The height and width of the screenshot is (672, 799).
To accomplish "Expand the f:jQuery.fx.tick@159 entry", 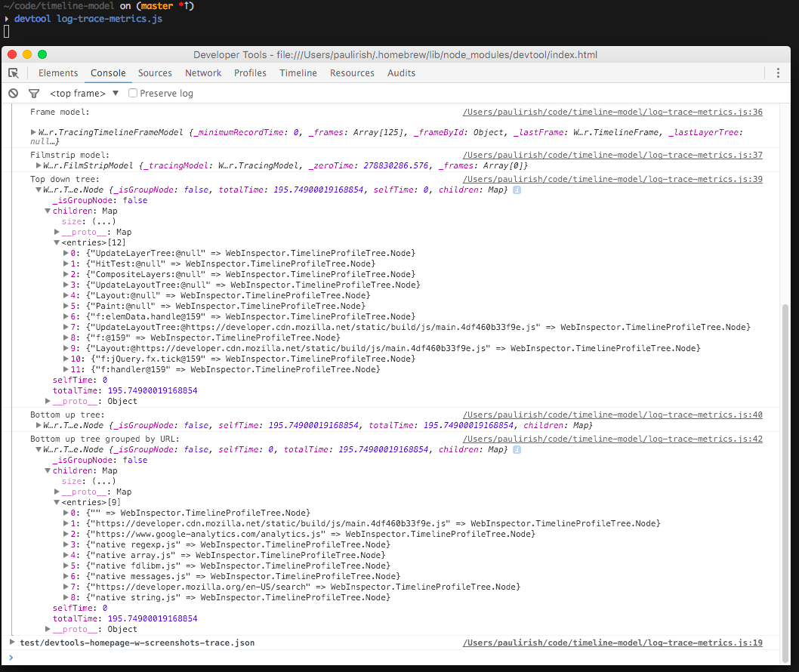I will coord(66,359).
